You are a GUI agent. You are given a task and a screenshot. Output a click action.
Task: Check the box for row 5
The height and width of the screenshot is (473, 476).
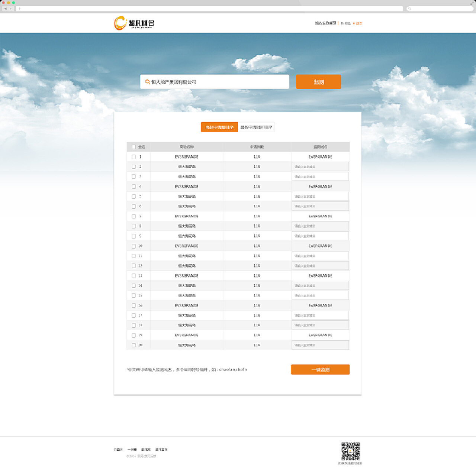point(134,196)
